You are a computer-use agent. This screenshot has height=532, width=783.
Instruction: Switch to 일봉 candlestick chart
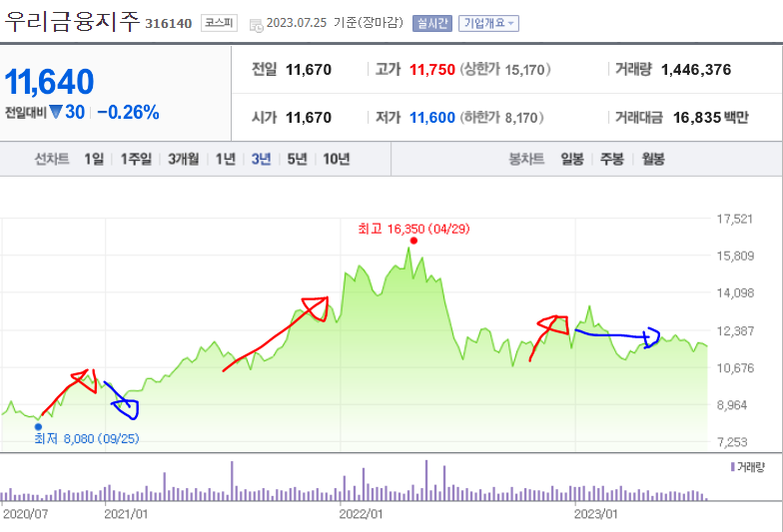pyautogui.click(x=572, y=160)
